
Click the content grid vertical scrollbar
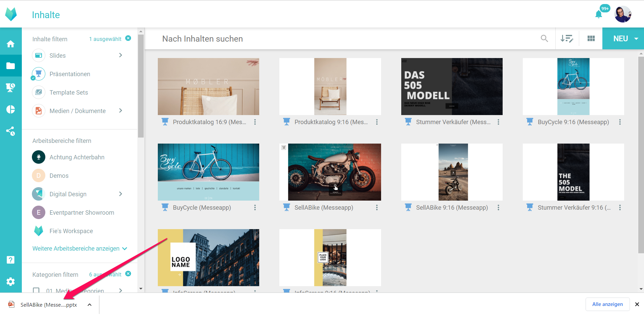[641, 155]
